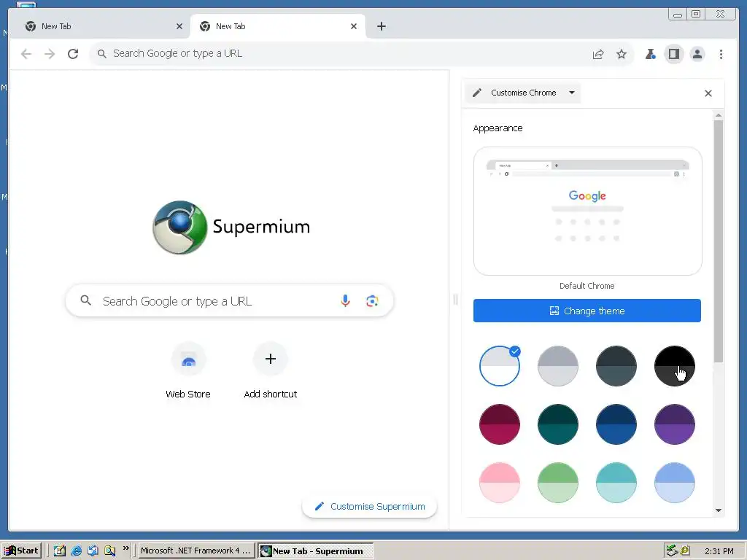Search by image with Lens icon
This screenshot has width=747, height=560.
click(372, 300)
